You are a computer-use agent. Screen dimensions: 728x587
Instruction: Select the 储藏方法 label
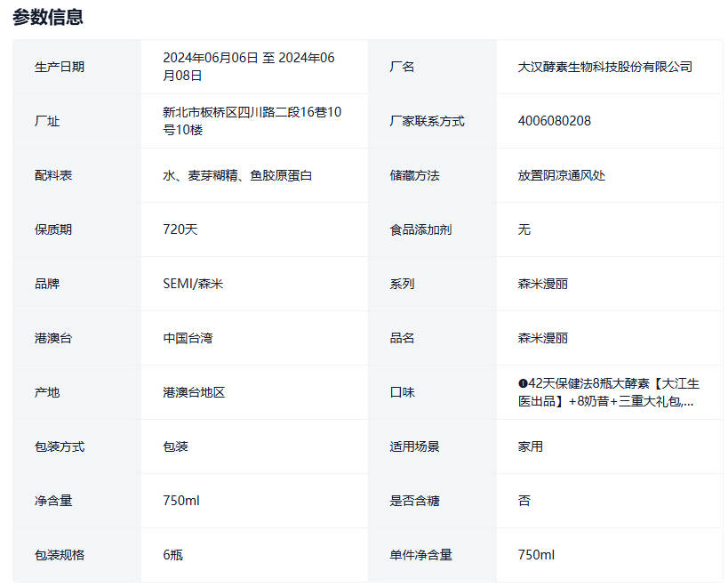click(414, 175)
